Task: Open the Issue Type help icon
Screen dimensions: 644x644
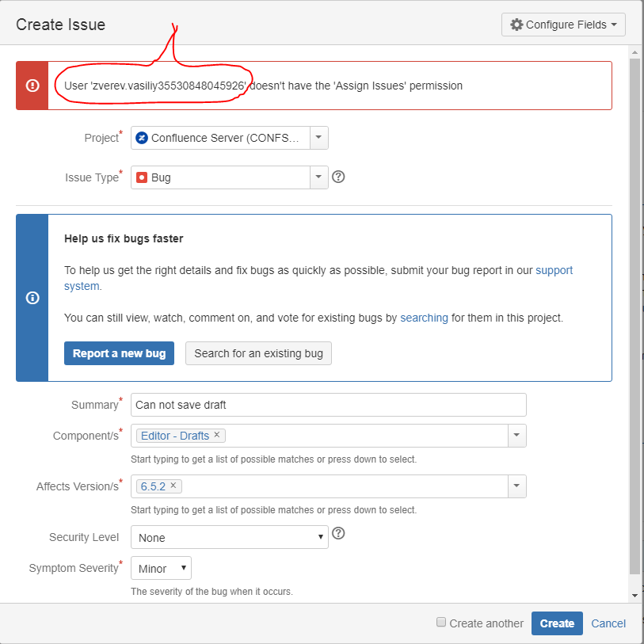Action: [338, 177]
